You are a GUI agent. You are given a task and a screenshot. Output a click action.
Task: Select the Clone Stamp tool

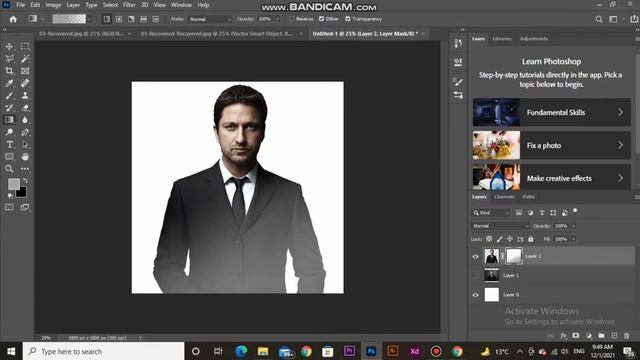click(x=25, y=96)
